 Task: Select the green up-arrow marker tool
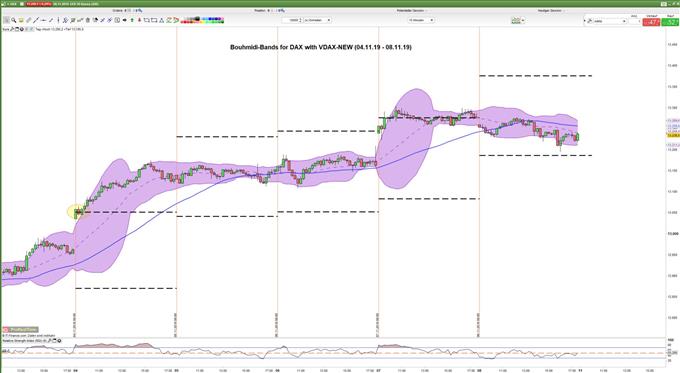132,20
